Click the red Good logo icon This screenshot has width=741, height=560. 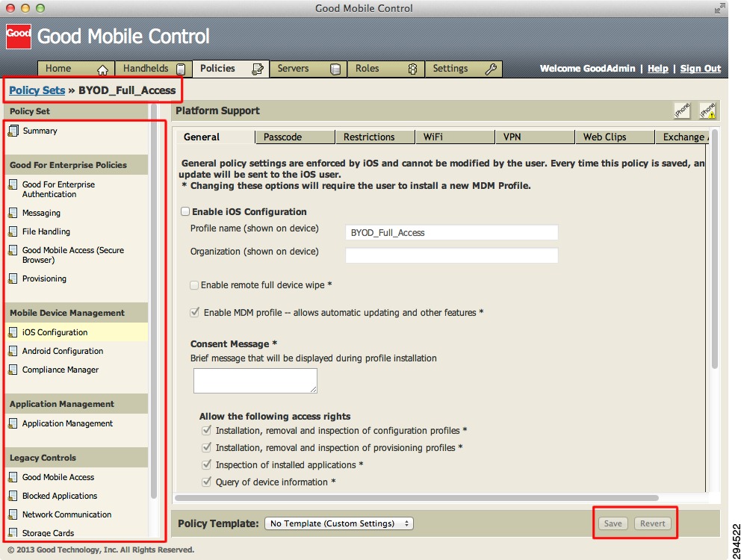[x=19, y=37]
